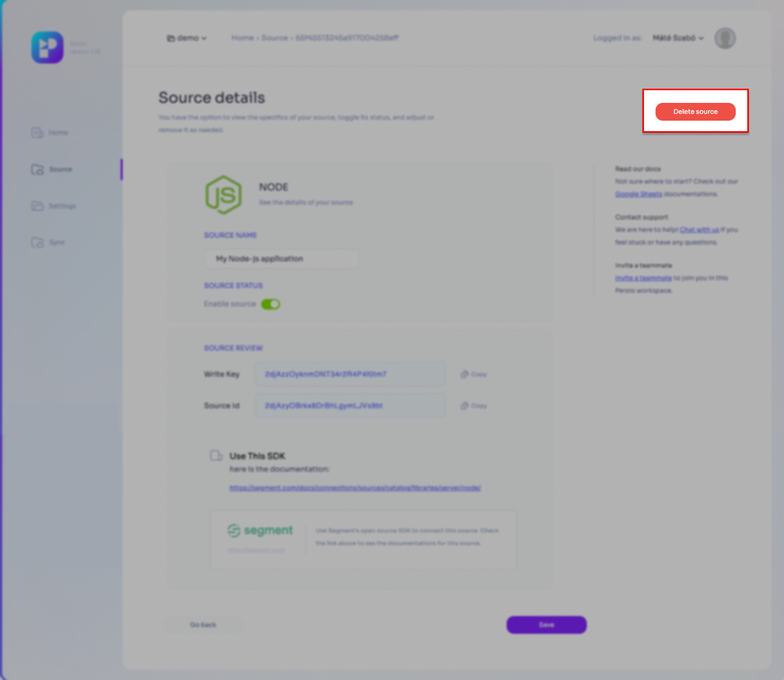Click Home in the breadcrumb
784x680 pixels.
(x=242, y=38)
